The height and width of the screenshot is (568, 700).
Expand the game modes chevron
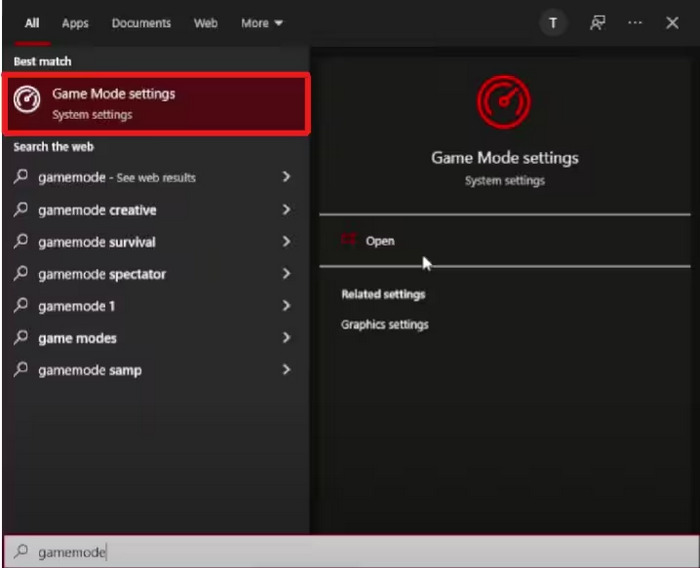point(287,338)
